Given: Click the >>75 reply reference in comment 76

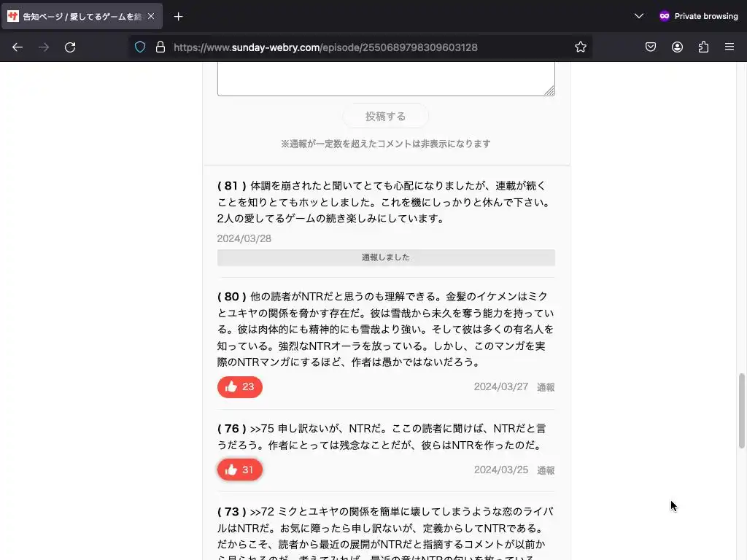Looking at the screenshot, I should (262, 429).
